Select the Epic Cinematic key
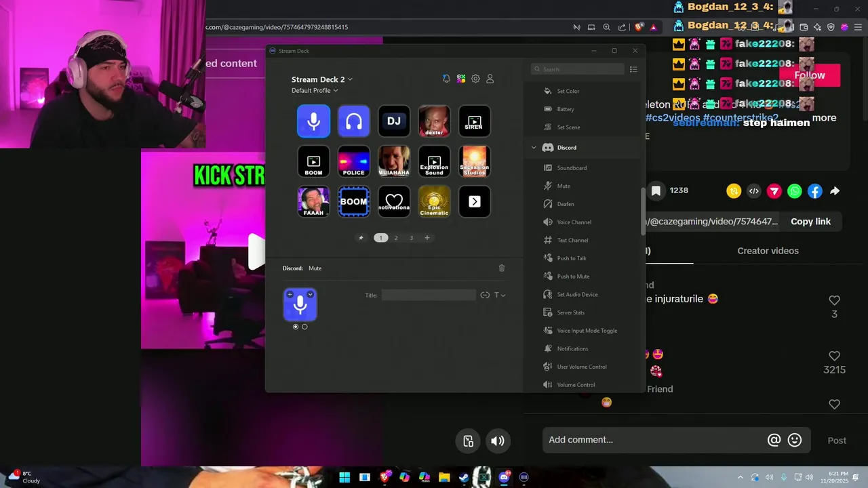The height and width of the screenshot is (488, 868). pyautogui.click(x=434, y=201)
